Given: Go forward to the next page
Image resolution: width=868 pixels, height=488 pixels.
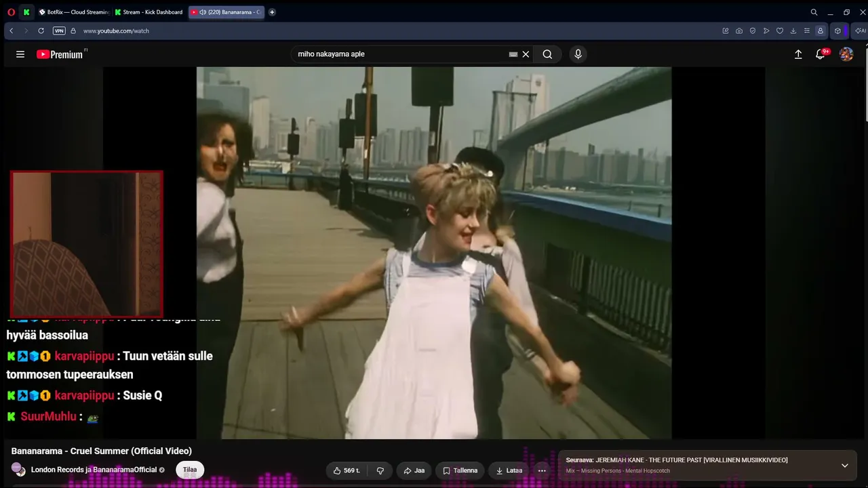Looking at the screenshot, I should 26,30.
